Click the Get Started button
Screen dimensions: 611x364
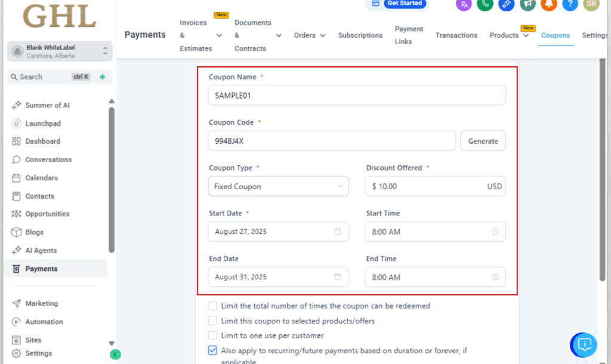click(x=405, y=3)
